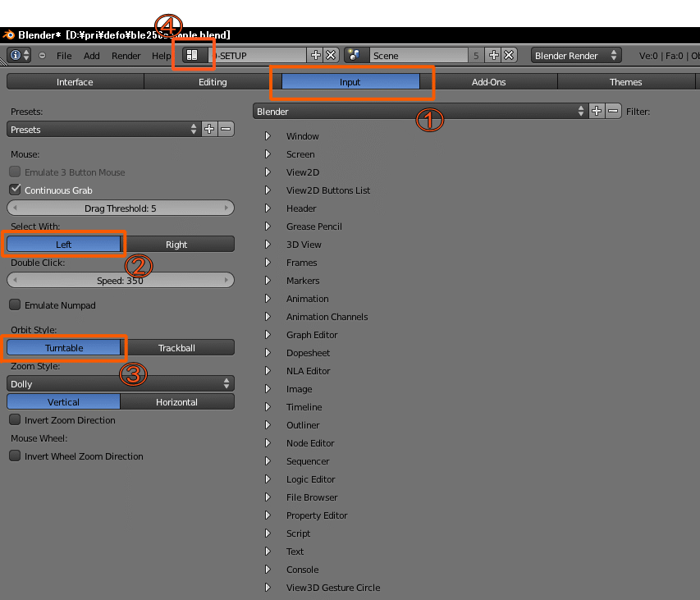700x600 pixels.
Task: Add a mouse preset plus icon
Action: coord(209,130)
